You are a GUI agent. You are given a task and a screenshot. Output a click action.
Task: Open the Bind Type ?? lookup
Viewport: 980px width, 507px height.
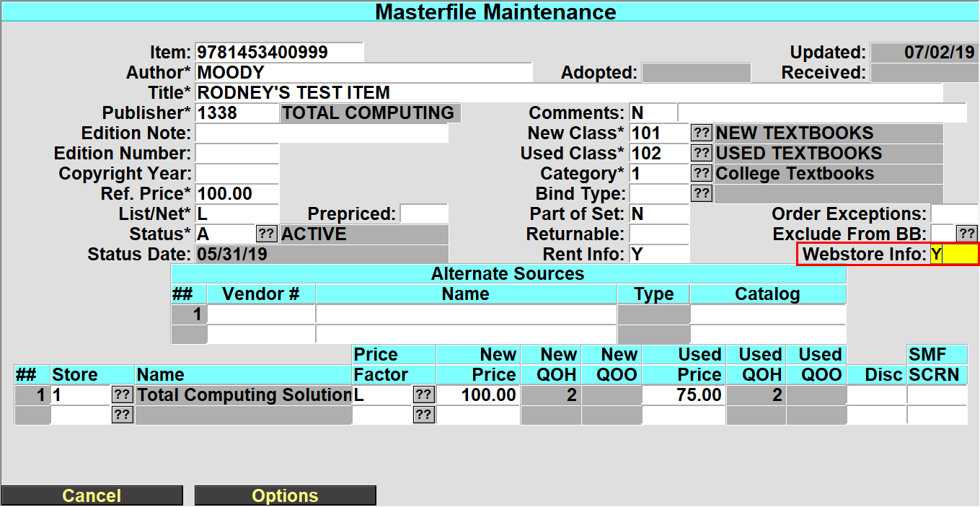point(702,194)
